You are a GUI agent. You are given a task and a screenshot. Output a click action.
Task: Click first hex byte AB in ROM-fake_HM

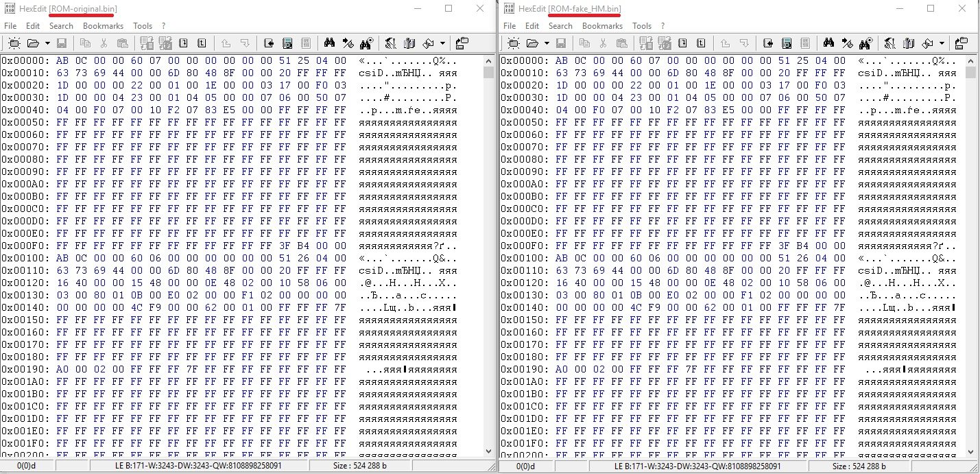tap(562, 61)
